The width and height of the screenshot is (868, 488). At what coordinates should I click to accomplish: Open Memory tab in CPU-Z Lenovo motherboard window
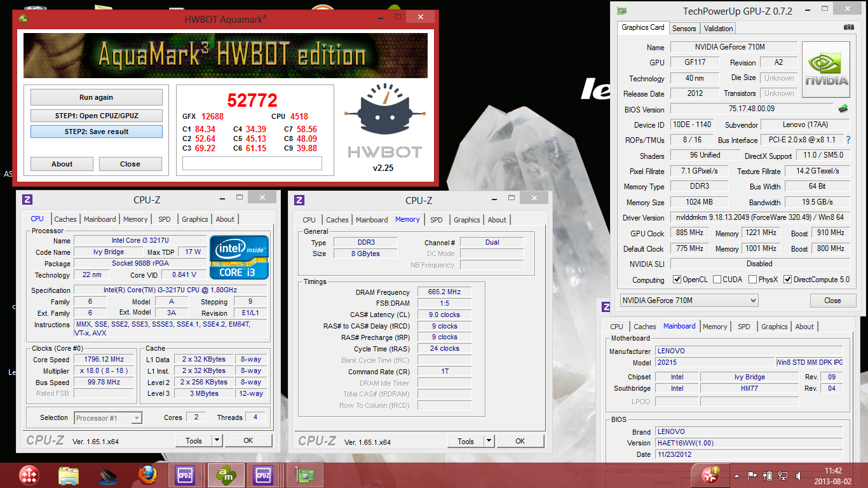(x=715, y=327)
